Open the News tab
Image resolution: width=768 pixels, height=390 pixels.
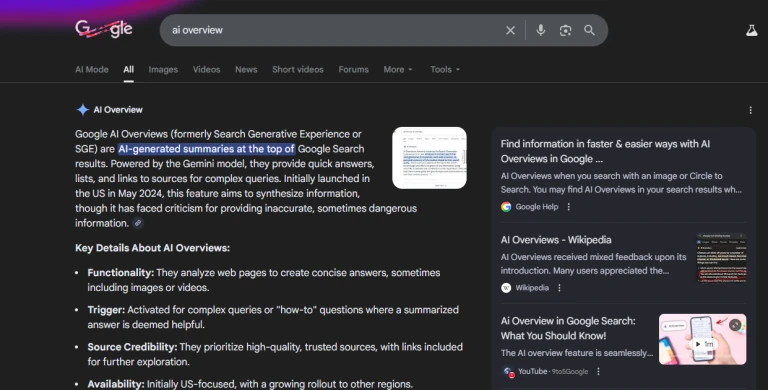(246, 70)
